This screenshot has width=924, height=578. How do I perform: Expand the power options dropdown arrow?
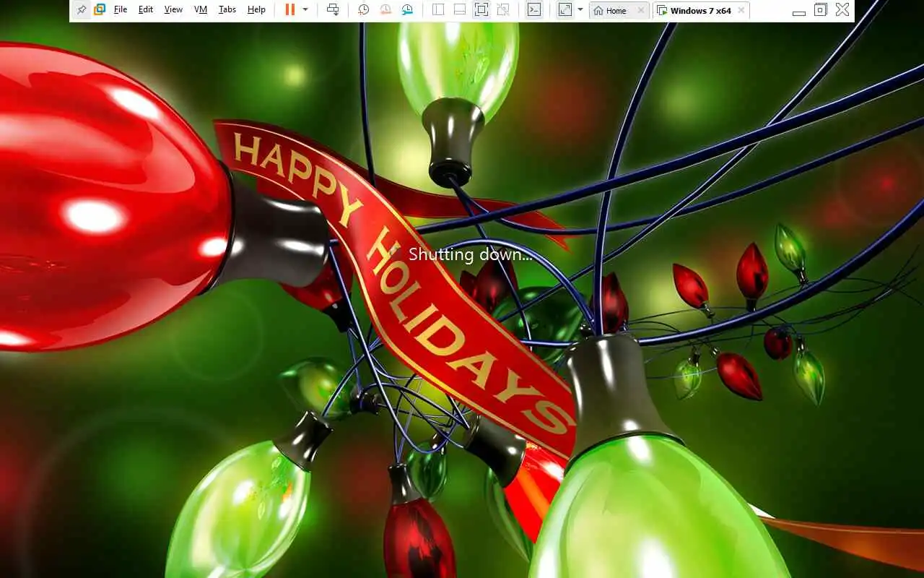[x=305, y=10]
